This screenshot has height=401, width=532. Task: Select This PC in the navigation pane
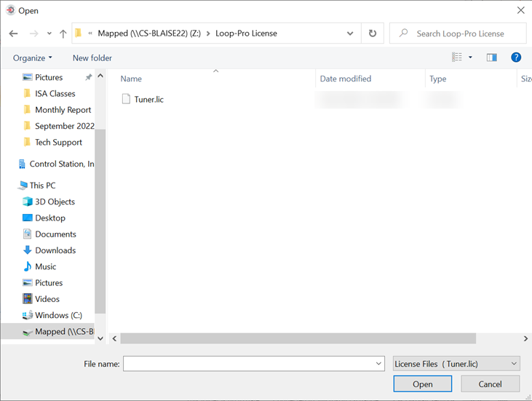pos(42,186)
